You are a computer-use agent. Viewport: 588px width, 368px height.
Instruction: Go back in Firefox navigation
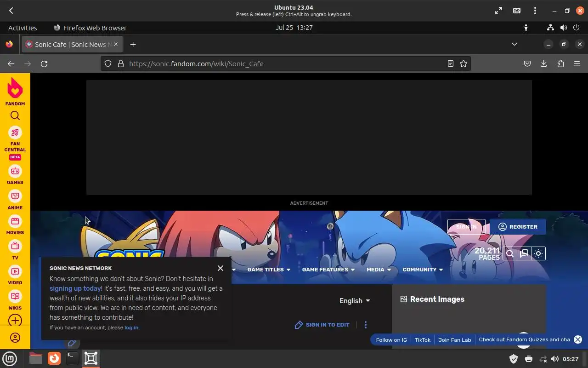[11, 64]
